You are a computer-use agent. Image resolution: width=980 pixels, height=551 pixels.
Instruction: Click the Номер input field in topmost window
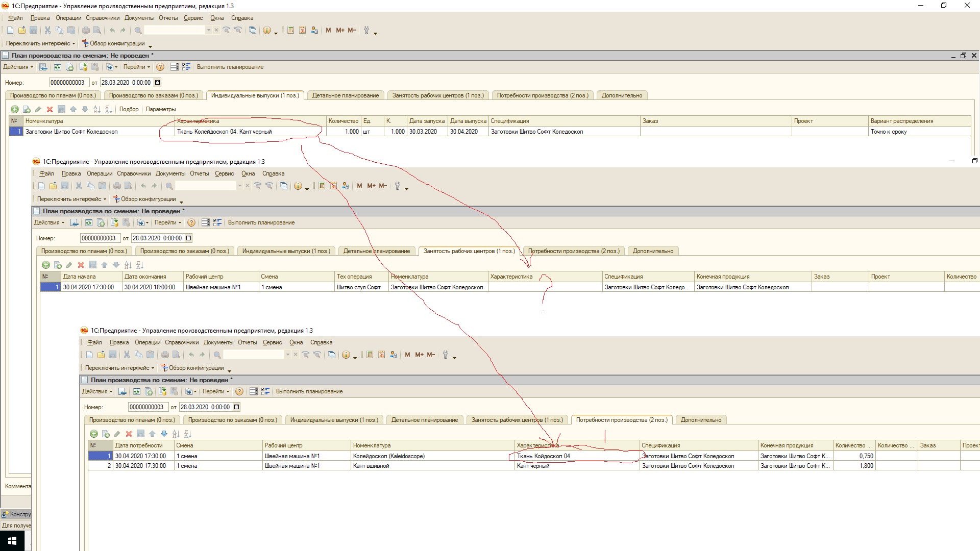(x=69, y=83)
